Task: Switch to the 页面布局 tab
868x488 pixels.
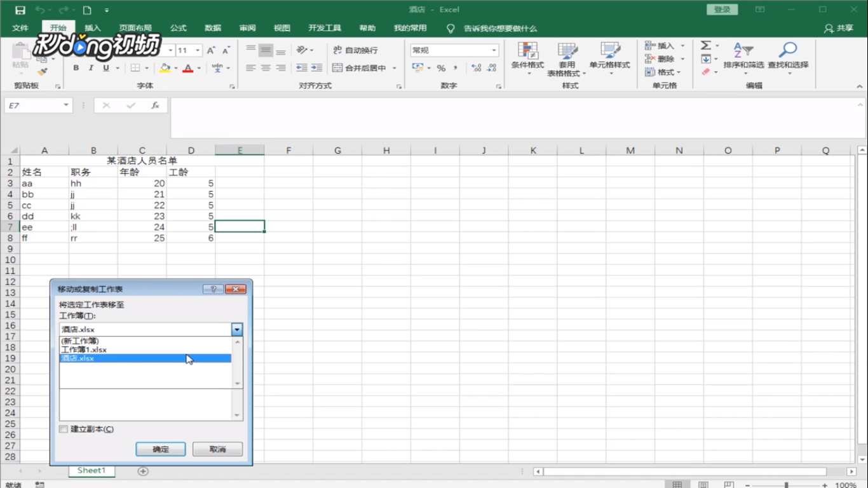Action: click(135, 28)
